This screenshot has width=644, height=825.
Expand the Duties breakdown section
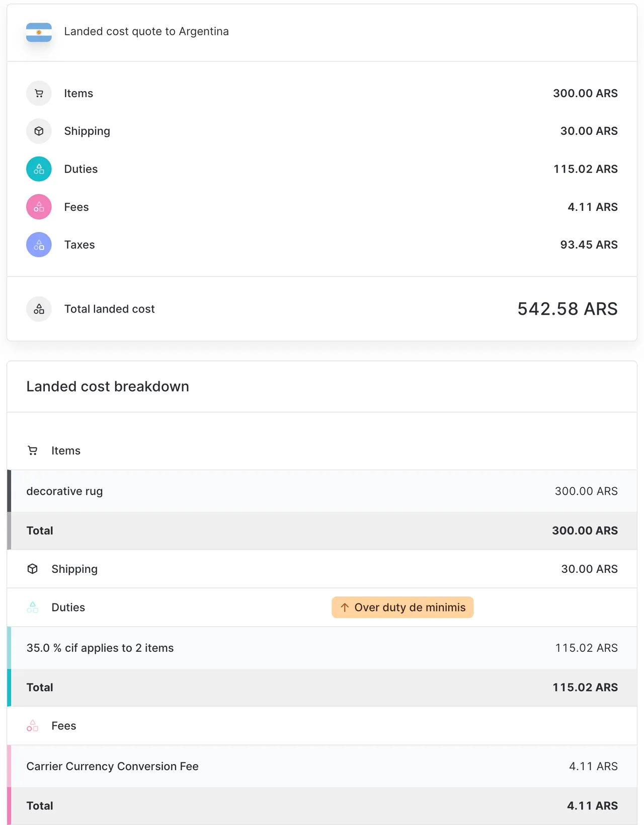[x=68, y=608]
